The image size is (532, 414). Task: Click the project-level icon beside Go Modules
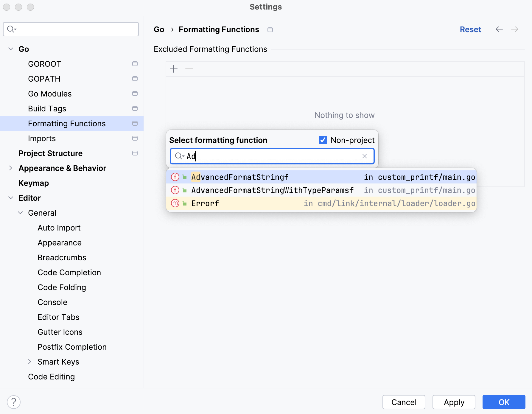(135, 94)
